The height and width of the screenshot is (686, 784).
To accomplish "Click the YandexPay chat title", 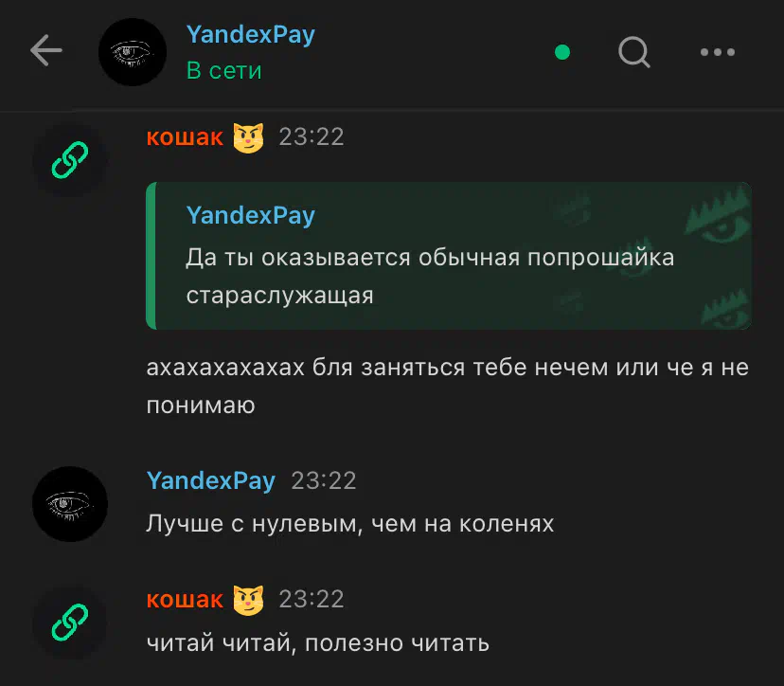I will coord(251,34).
